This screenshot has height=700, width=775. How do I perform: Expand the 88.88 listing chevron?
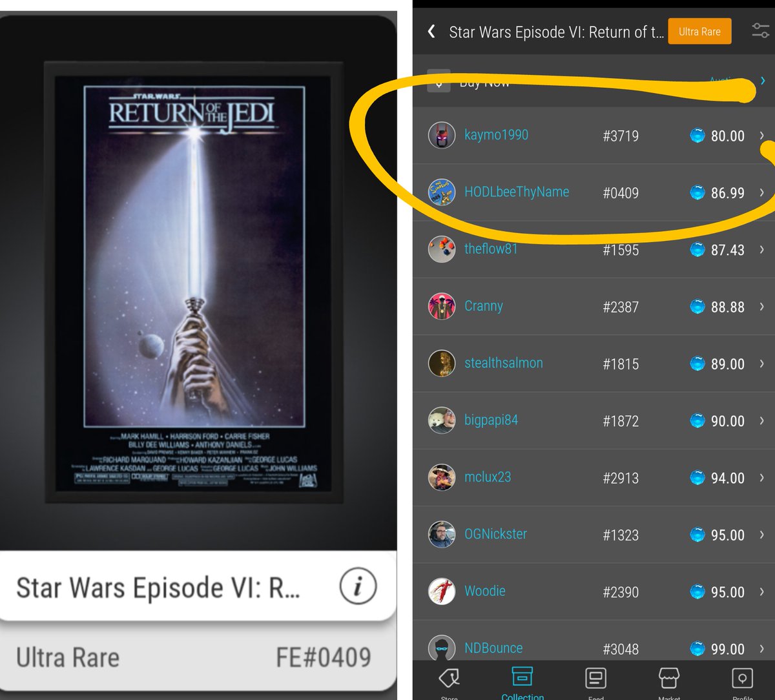[762, 307]
